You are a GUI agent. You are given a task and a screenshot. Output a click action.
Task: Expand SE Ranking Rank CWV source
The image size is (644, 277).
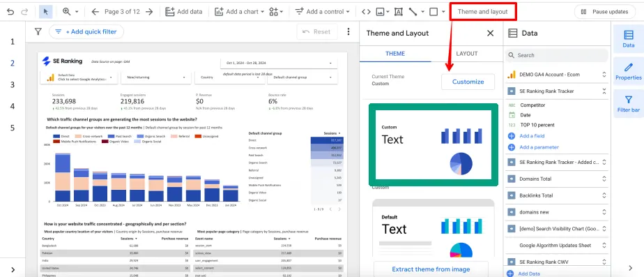pos(604,262)
